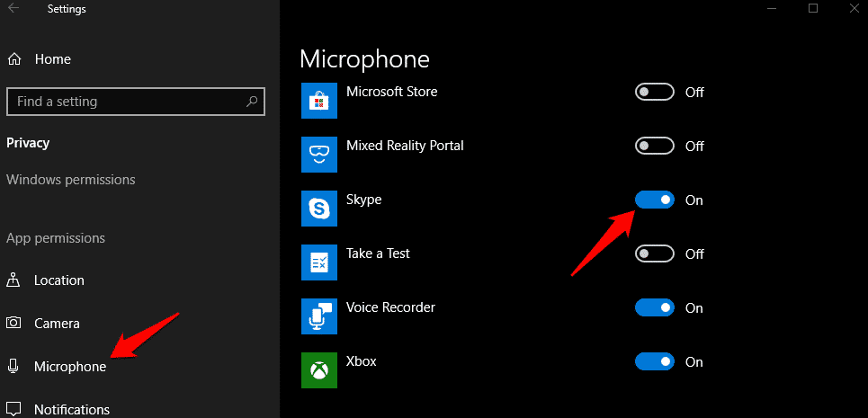Select Microphone in the sidebar
The width and height of the screenshot is (868, 418).
[70, 367]
